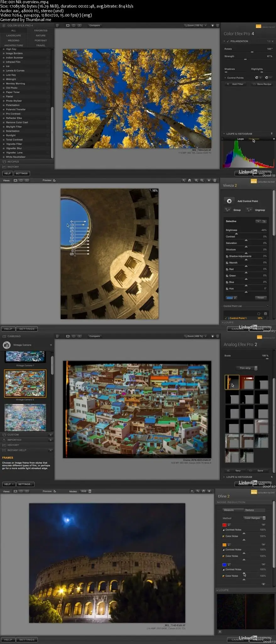276x644 pixels.
Task: Click the Reset button in Viveza
Action: [x=261, y=298]
